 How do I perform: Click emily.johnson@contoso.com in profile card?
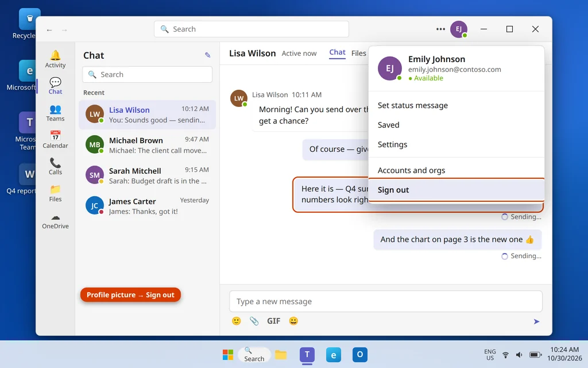(455, 69)
